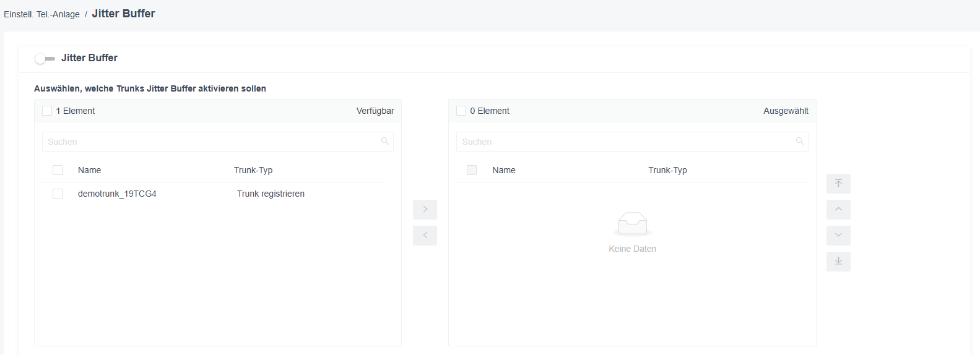The image size is (980, 355).
Task: Click Name column header in Ausgewählt table
Action: (504, 170)
